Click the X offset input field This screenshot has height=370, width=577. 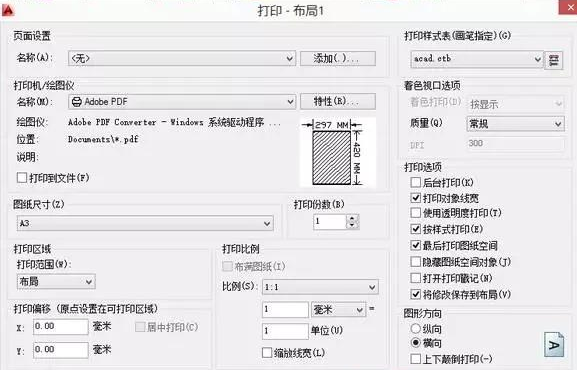pos(61,327)
